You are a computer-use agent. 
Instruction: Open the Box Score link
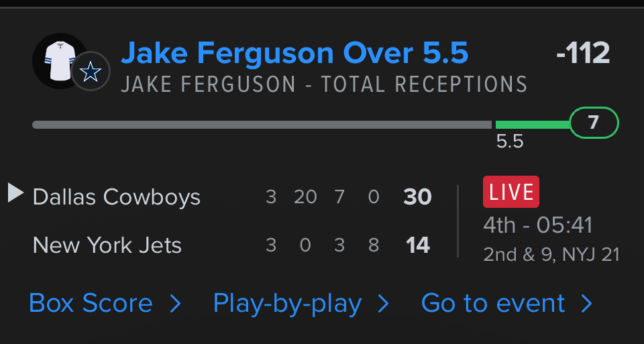[91, 304]
